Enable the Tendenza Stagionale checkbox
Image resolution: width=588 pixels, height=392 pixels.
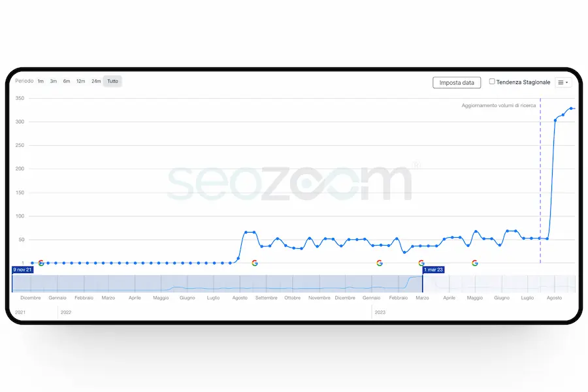tap(493, 82)
